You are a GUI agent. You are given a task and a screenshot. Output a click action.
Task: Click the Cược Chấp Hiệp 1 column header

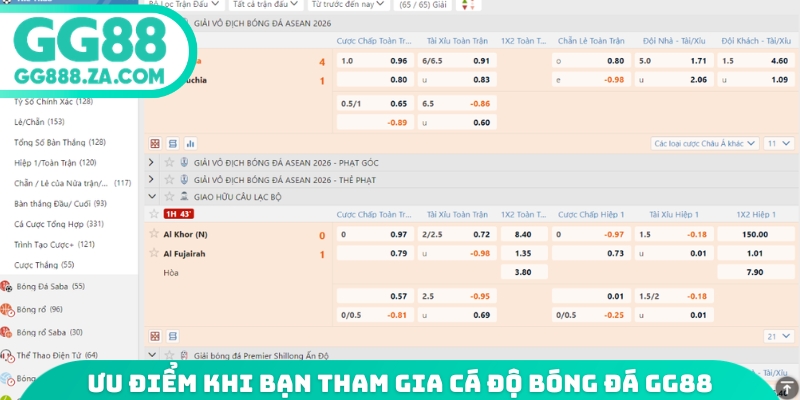point(591,215)
